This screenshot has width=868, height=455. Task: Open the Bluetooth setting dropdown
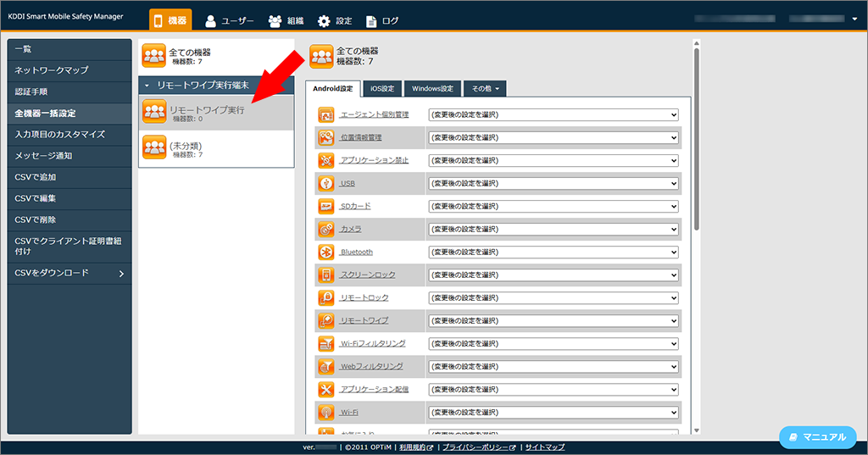[554, 252]
